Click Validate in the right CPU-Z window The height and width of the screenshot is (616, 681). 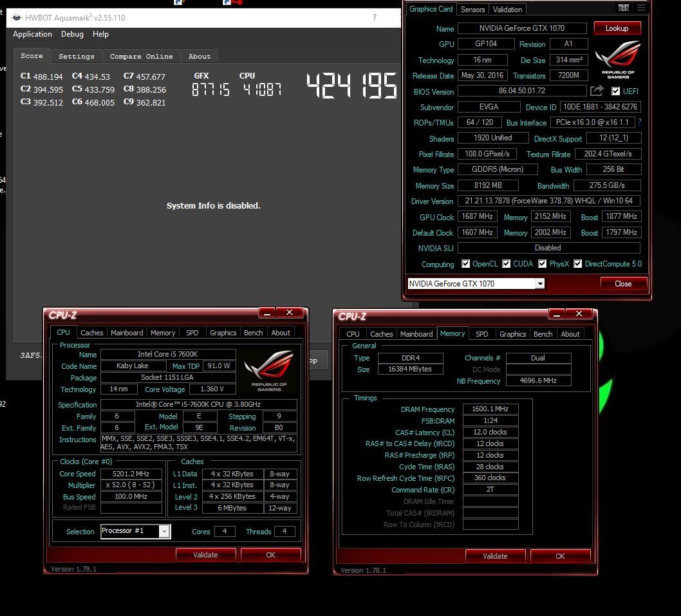tap(495, 556)
